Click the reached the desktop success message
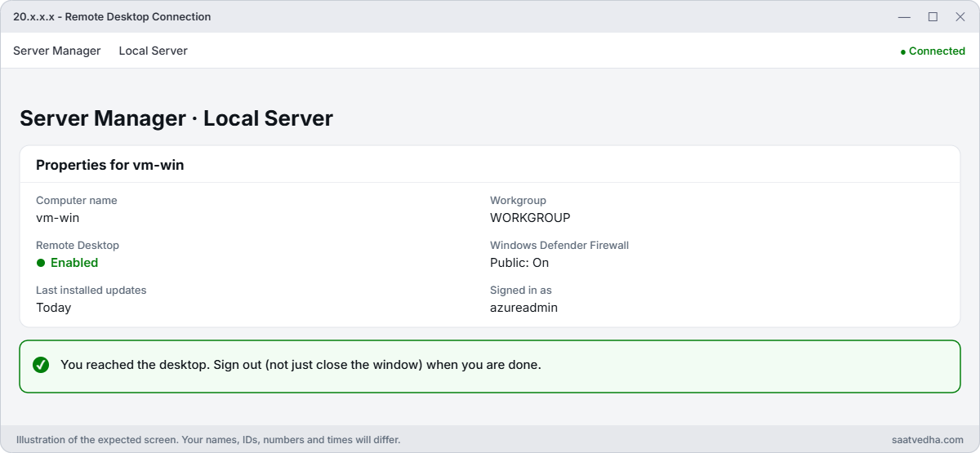The image size is (980, 453). point(301,365)
